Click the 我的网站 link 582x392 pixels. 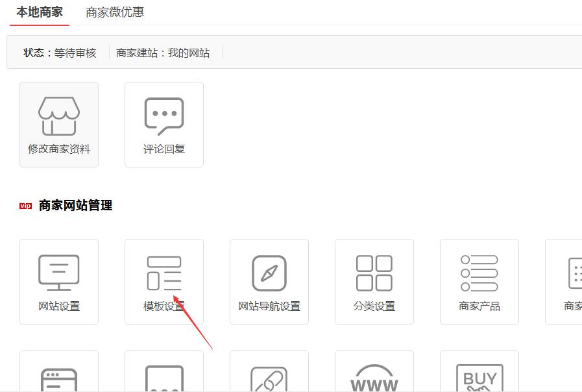tap(189, 53)
